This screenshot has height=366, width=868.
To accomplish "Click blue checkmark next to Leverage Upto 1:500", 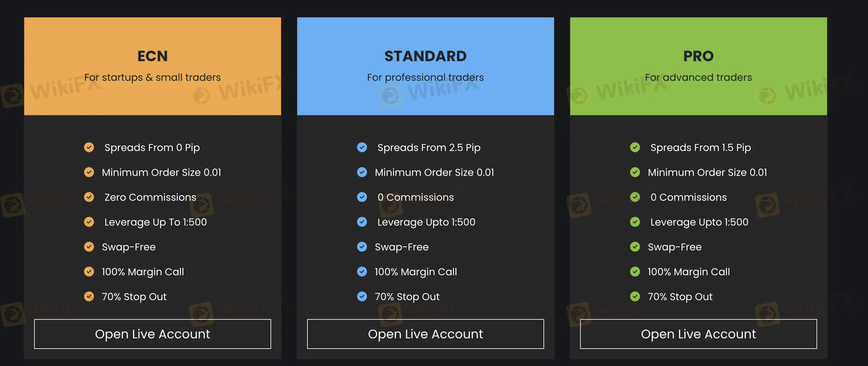I will [362, 222].
